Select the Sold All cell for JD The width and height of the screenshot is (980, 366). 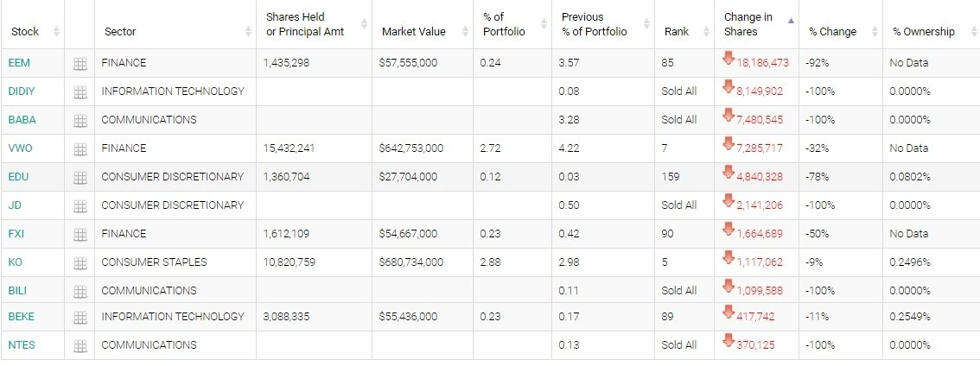678,205
